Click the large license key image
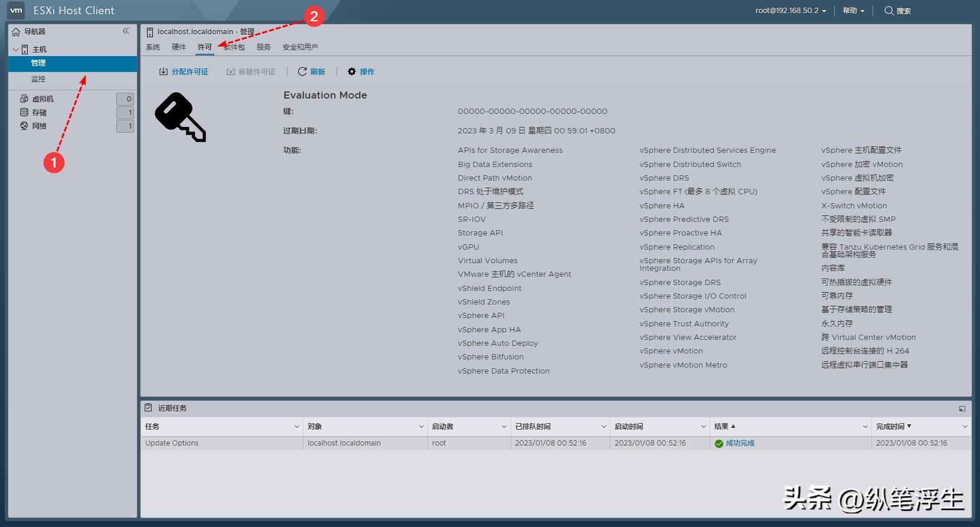This screenshot has width=980, height=527. (181, 117)
